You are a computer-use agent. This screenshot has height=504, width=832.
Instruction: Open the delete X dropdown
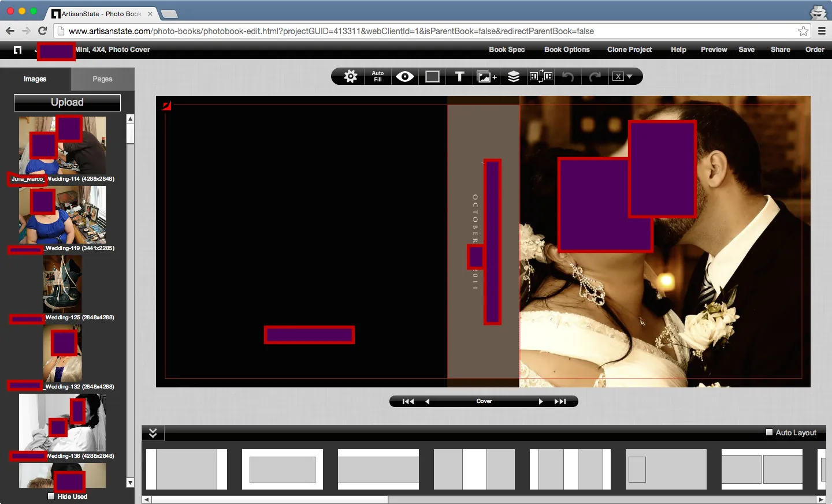(x=623, y=76)
